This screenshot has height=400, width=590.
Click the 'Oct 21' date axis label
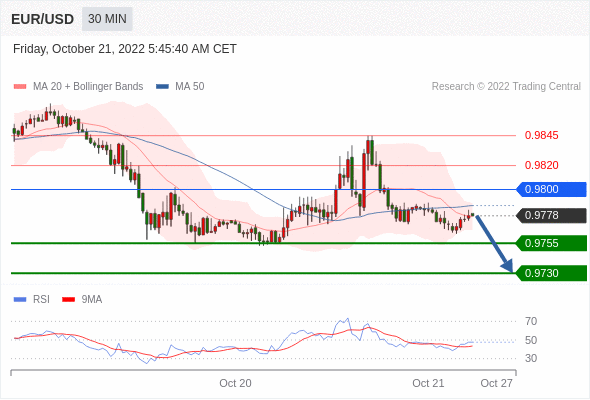point(428,383)
